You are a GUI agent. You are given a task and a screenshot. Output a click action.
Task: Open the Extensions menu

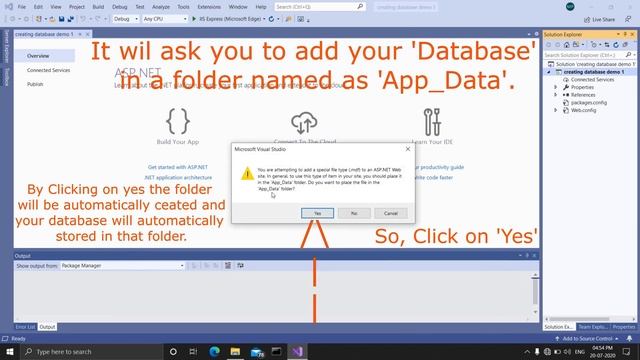209,7
